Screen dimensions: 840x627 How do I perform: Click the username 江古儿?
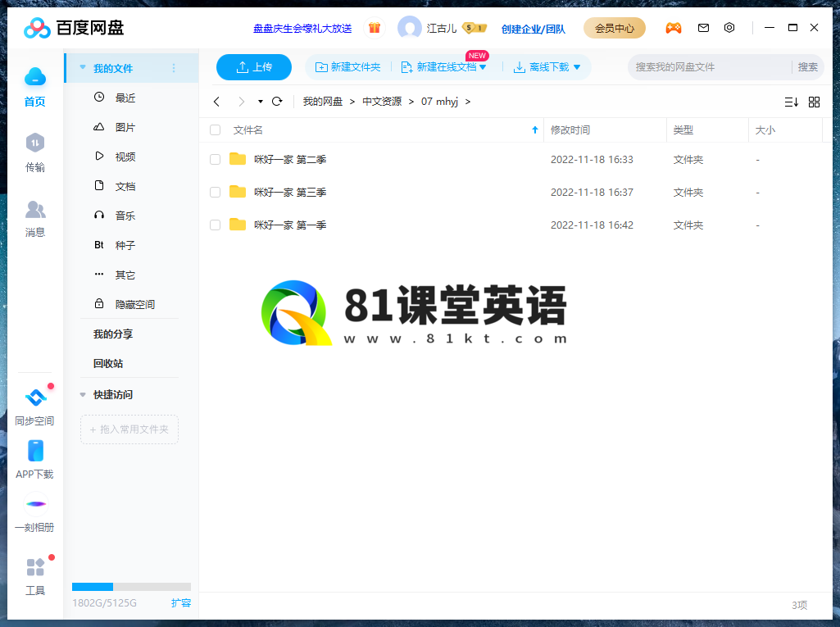[x=442, y=28]
